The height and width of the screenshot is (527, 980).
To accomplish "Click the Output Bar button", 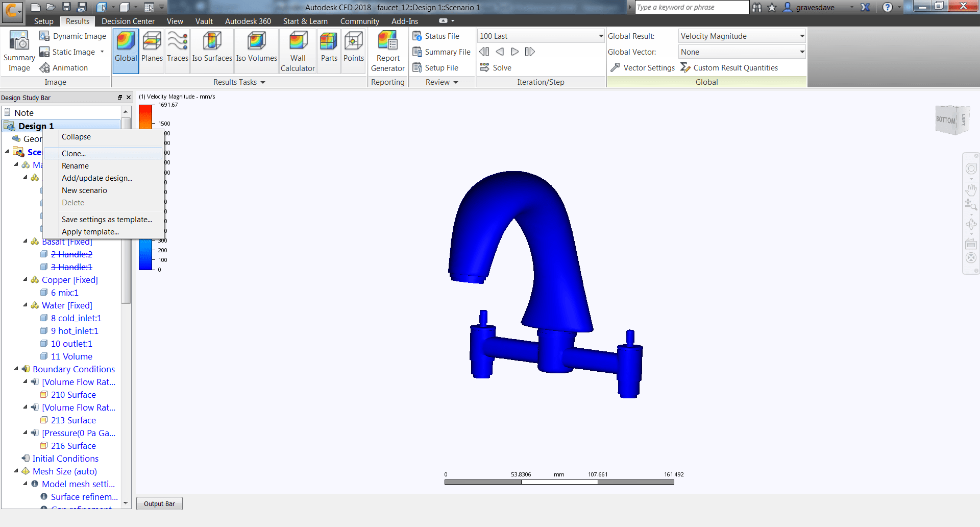I will (159, 503).
